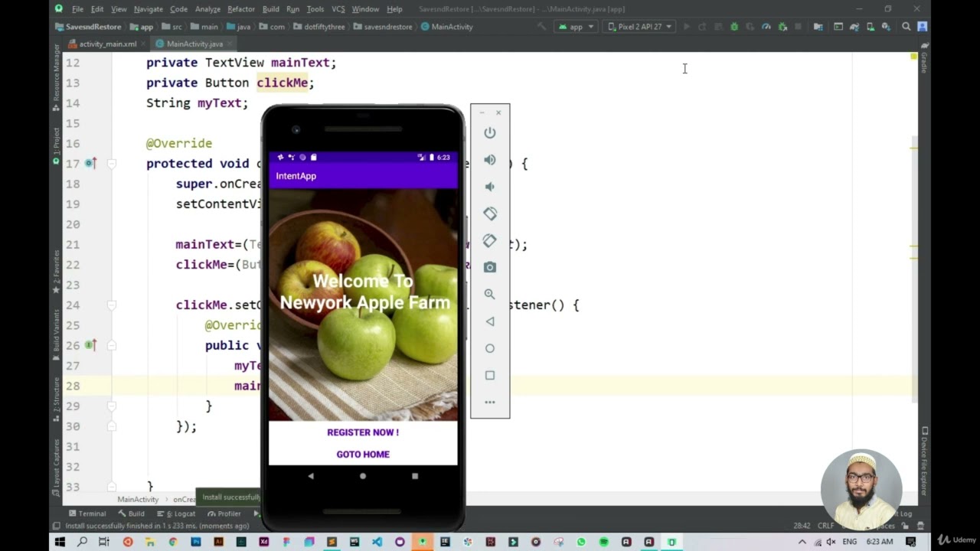Click the fold end marker at line 29
This screenshot has width=980, height=551.
click(x=112, y=406)
